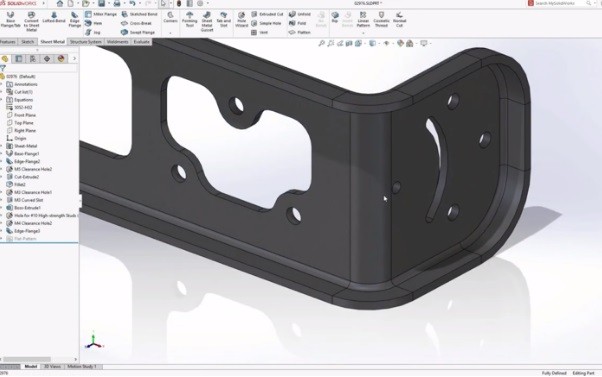This screenshot has height=377, width=602.
Task: Click the Sheet Metal Gusset tool
Action: tap(207, 21)
